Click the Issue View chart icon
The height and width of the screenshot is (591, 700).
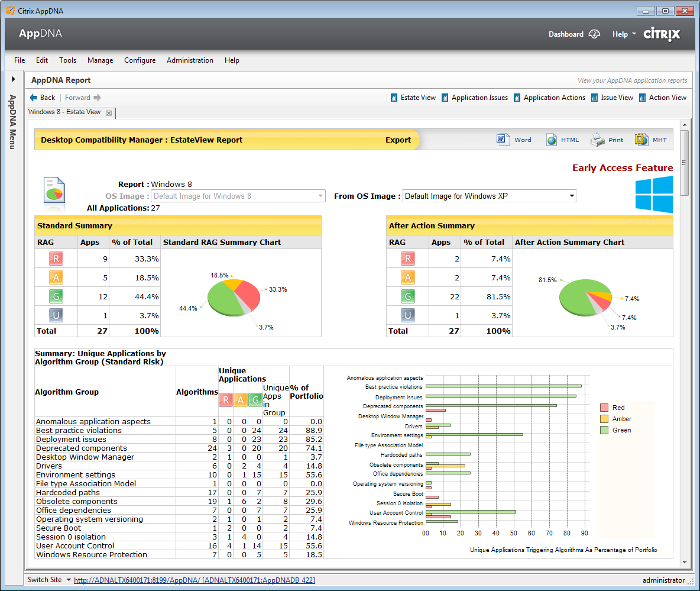[594, 98]
